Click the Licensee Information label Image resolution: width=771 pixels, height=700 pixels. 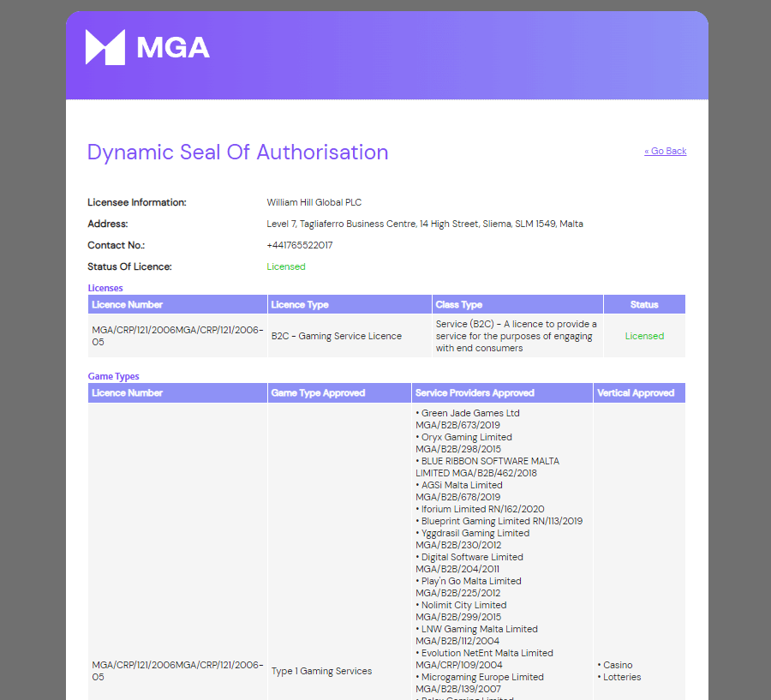coord(137,202)
